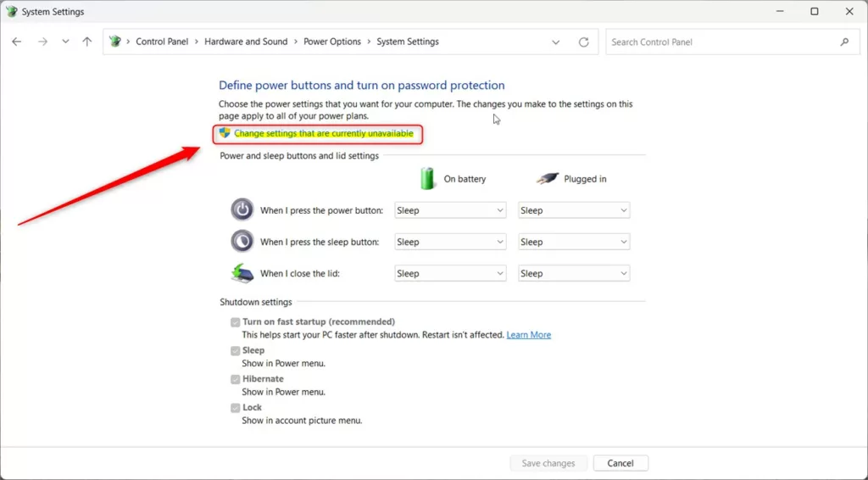This screenshot has height=480, width=868.
Task: Open power button On battery dropdown
Action: tap(450, 210)
